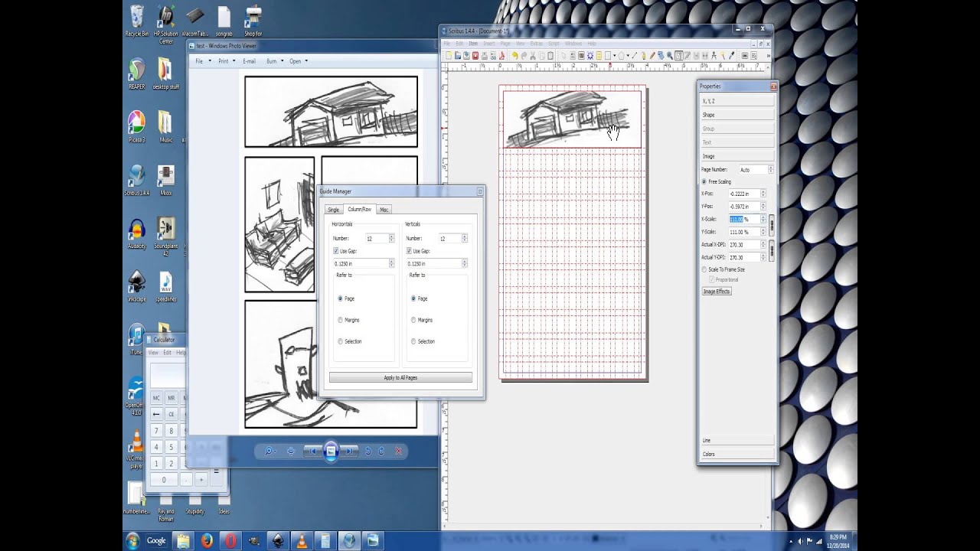Open the Item menu in Scribus
Image resolution: width=980 pixels, height=551 pixels.
pyautogui.click(x=473, y=44)
